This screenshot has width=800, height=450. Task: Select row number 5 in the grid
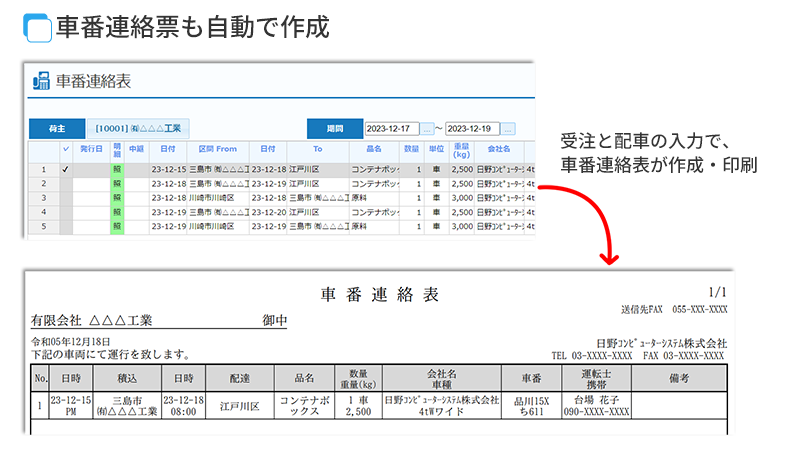[43, 227]
